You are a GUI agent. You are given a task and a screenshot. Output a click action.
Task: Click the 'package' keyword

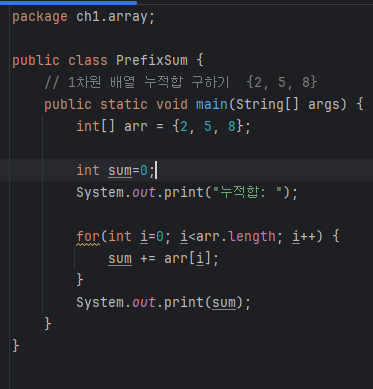pos(40,17)
